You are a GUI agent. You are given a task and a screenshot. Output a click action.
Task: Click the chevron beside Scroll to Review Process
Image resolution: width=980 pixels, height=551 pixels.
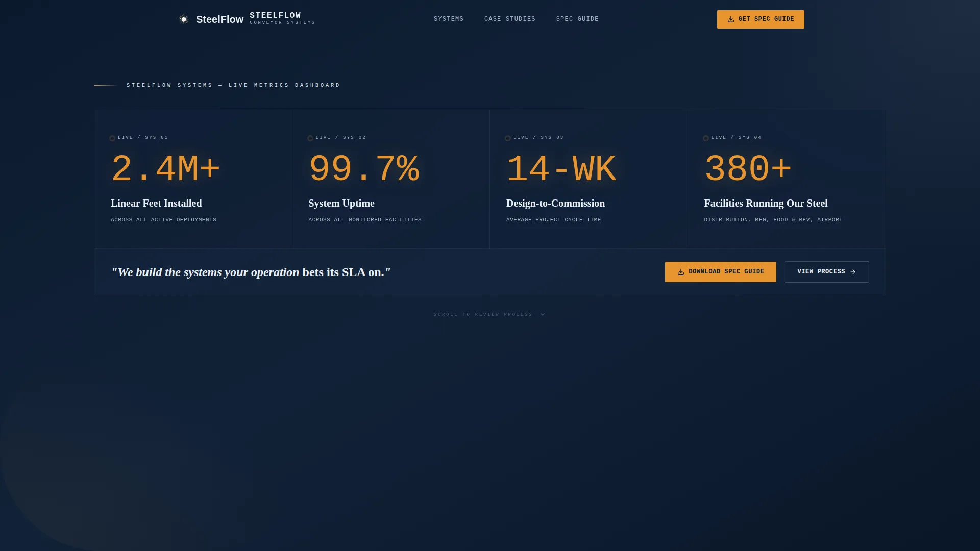[543, 315]
